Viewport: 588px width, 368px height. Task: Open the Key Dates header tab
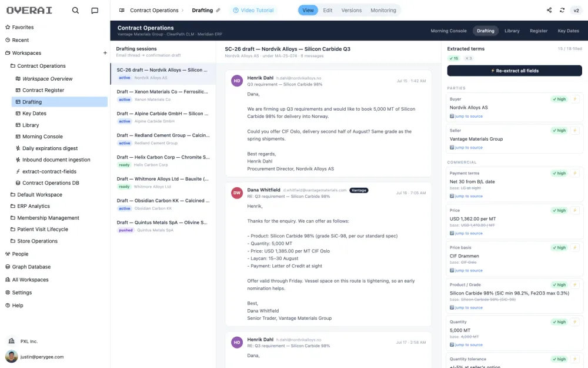coord(568,31)
